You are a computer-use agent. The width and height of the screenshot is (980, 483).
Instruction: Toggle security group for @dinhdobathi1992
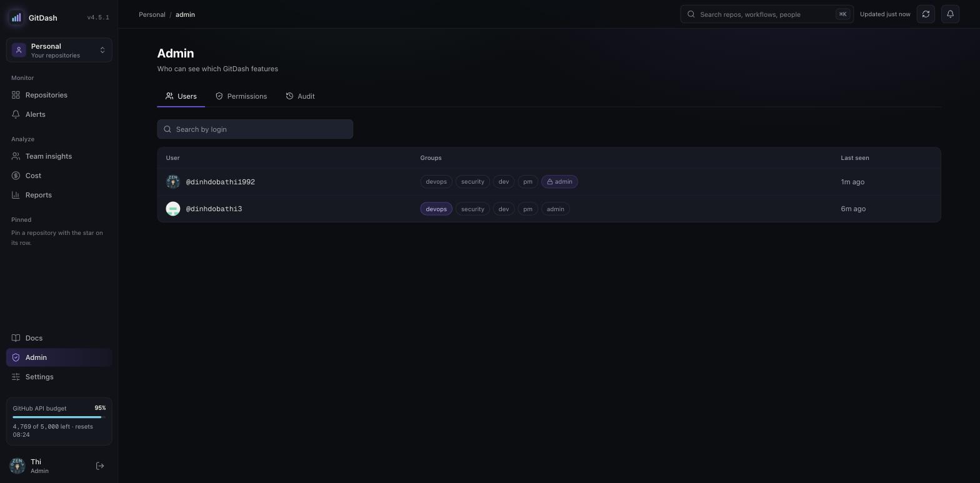(472, 182)
